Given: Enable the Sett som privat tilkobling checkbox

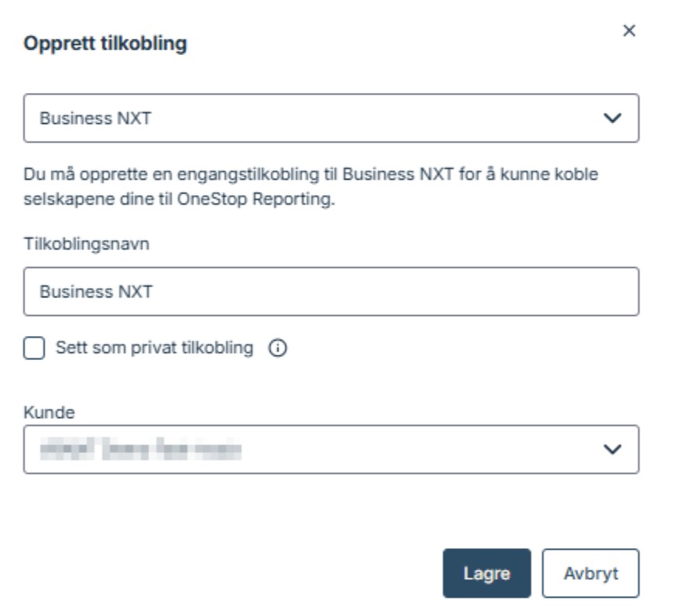Looking at the screenshot, I should click(34, 349).
